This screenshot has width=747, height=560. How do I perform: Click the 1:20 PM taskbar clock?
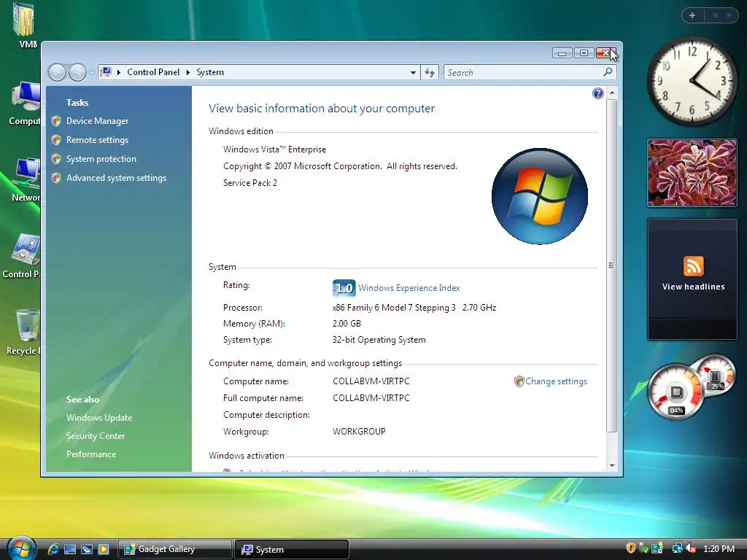point(719,548)
